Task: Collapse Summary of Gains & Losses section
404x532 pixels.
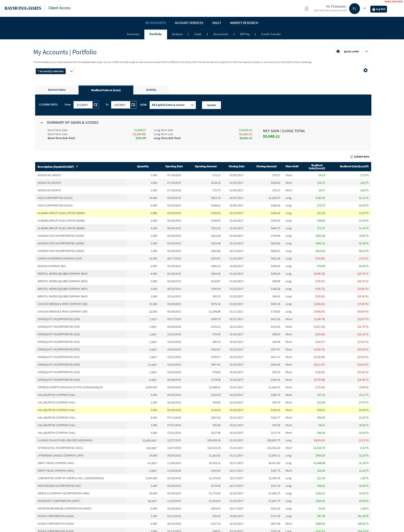Action: (42, 123)
